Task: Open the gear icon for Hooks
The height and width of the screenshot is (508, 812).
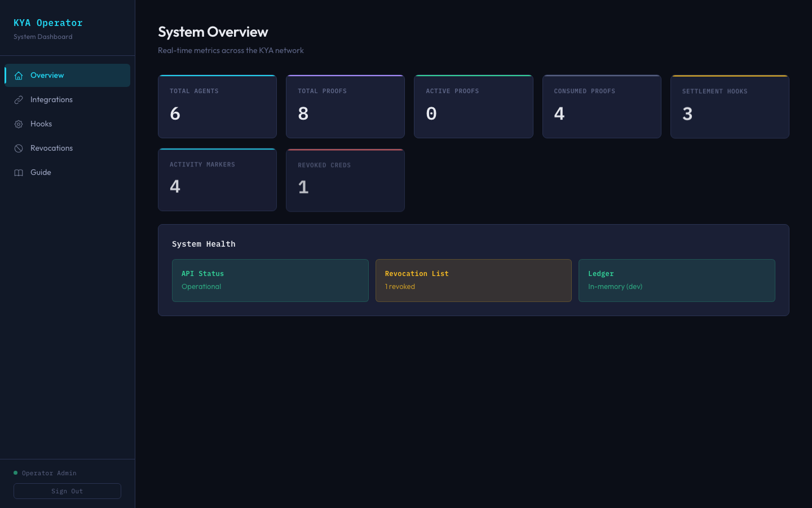Action: pyautogui.click(x=19, y=124)
